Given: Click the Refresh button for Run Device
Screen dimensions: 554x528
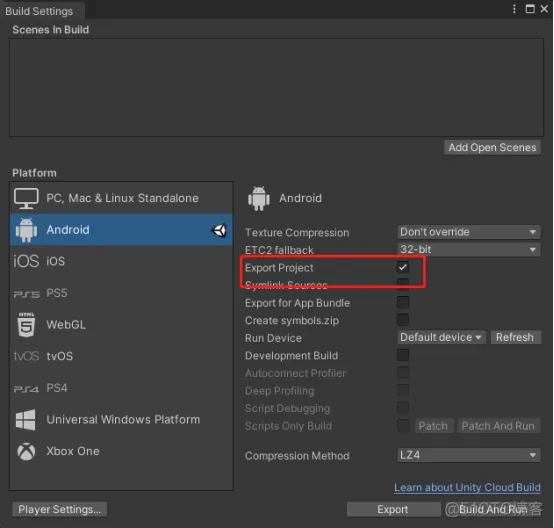Looking at the screenshot, I should coord(515,338).
